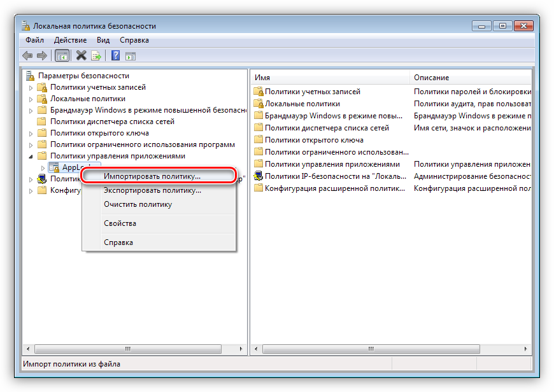
Task: Click the show/hide action pane icon
Action: [130, 55]
